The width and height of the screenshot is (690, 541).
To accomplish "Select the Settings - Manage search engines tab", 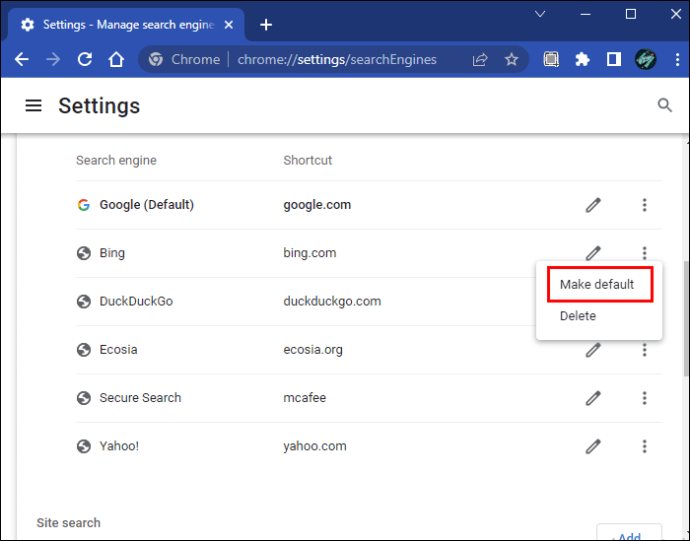I will [x=127, y=25].
